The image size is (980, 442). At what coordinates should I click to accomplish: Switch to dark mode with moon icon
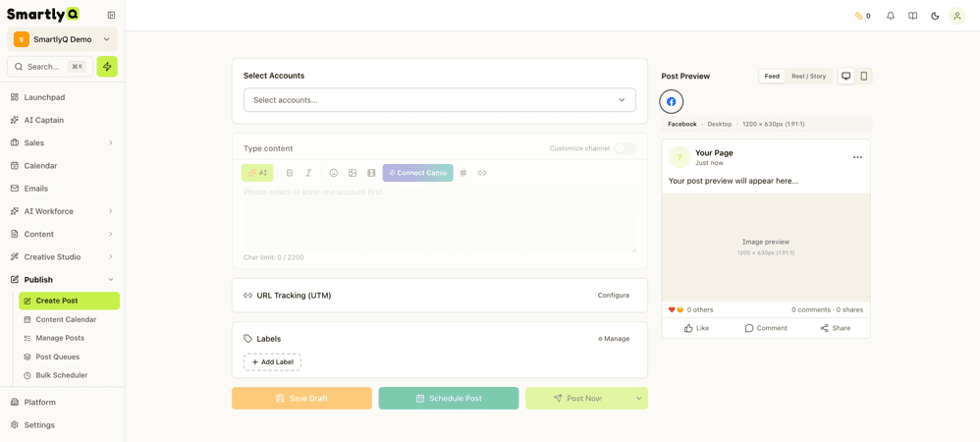point(935,17)
